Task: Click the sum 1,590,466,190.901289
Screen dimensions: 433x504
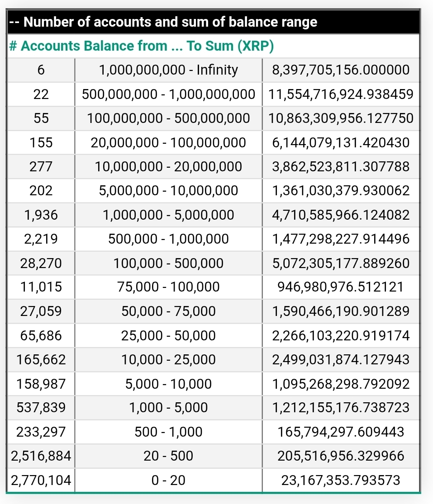Action: [341, 311]
